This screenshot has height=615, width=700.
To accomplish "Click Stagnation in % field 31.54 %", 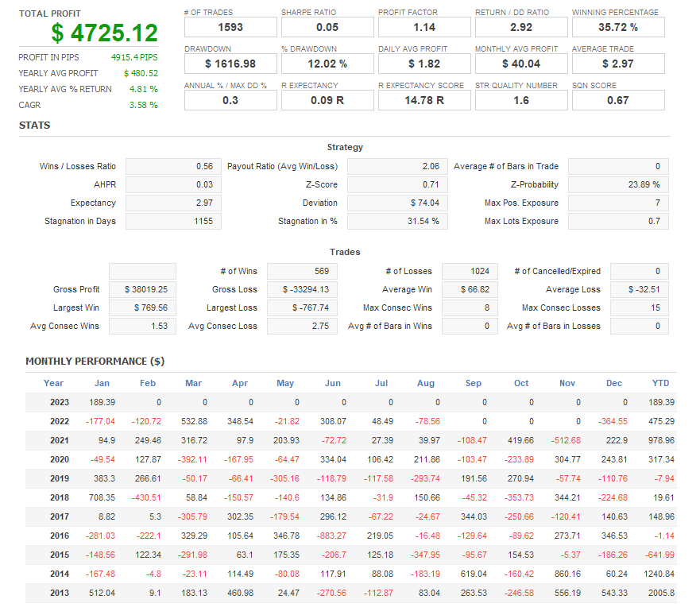I will (x=397, y=222).
